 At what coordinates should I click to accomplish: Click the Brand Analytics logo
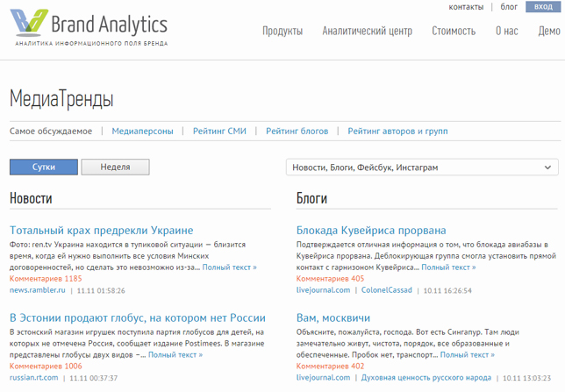click(89, 27)
